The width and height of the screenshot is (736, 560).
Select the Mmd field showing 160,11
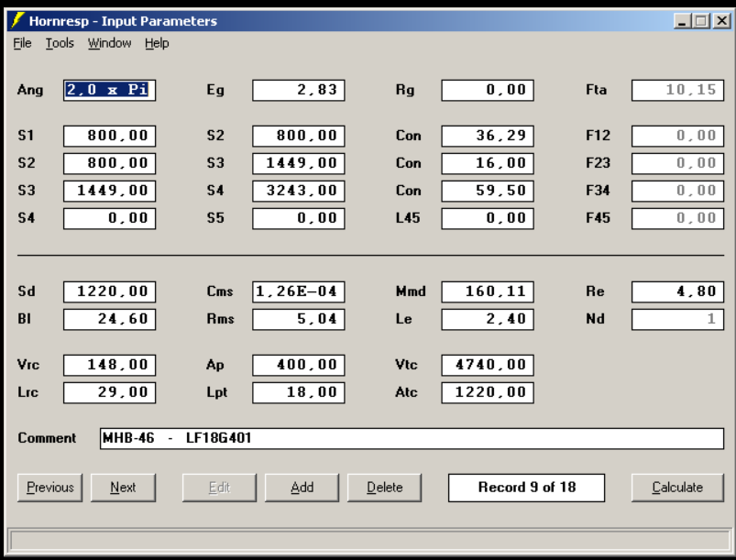[488, 292]
